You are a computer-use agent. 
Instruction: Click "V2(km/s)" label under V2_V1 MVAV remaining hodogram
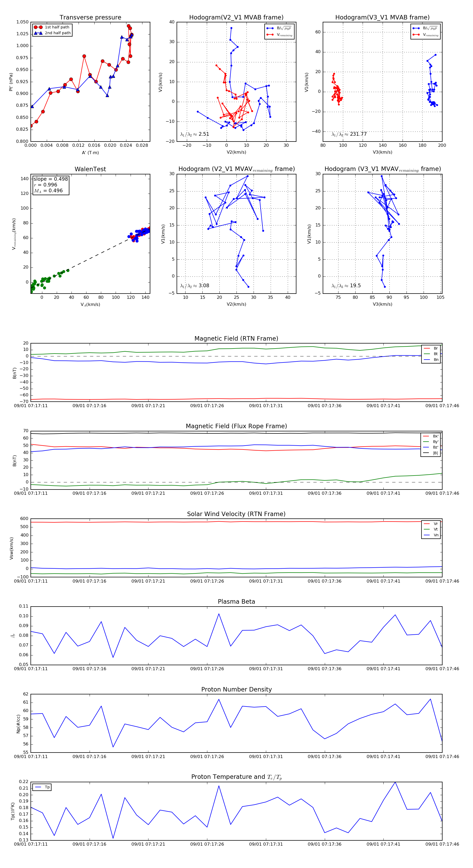click(x=236, y=304)
